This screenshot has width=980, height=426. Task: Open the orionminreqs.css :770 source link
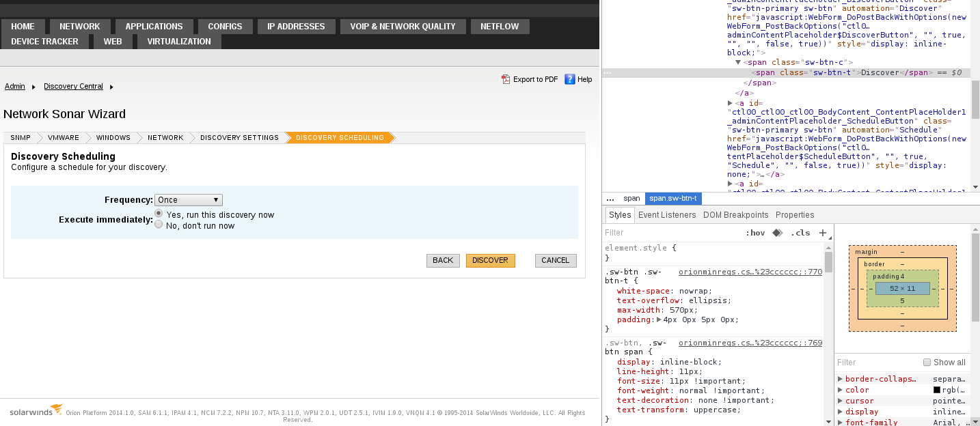[x=750, y=272]
